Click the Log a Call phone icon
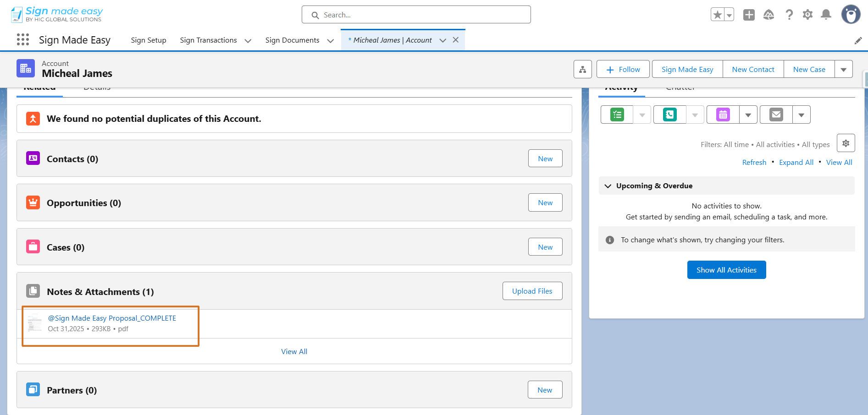Screen dimensions: 868x415 pyautogui.click(x=669, y=115)
